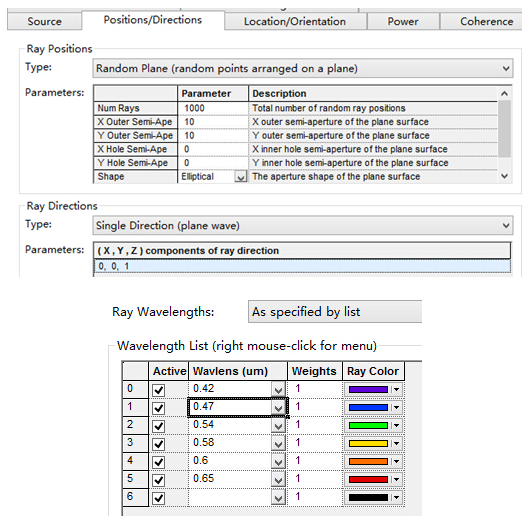The height and width of the screenshot is (524, 530).
Task: Click the Description column header
Action: point(373,94)
